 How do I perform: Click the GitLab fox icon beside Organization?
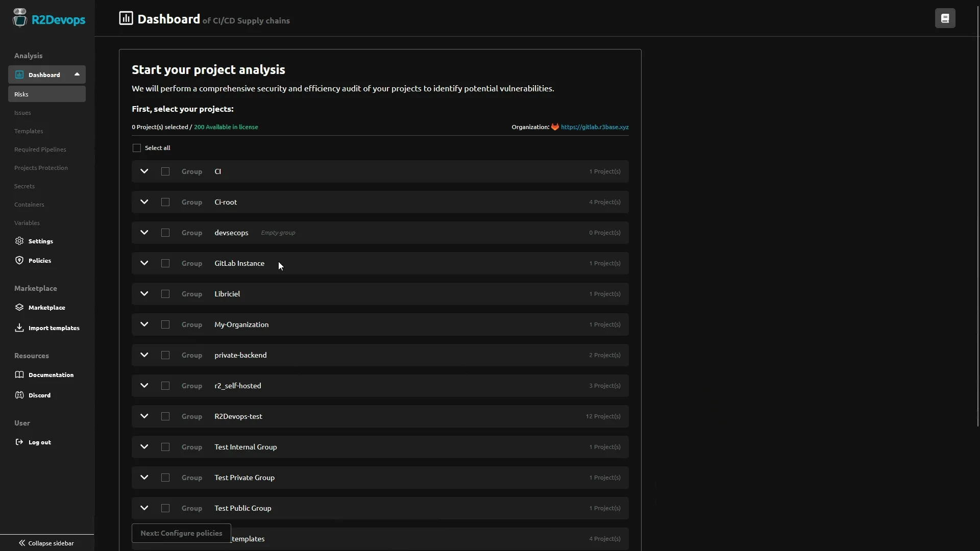pyautogui.click(x=555, y=127)
